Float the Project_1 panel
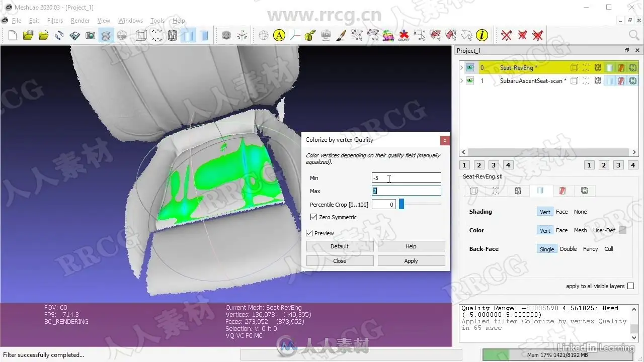Image resolution: width=644 pixels, height=362 pixels. 627,50
